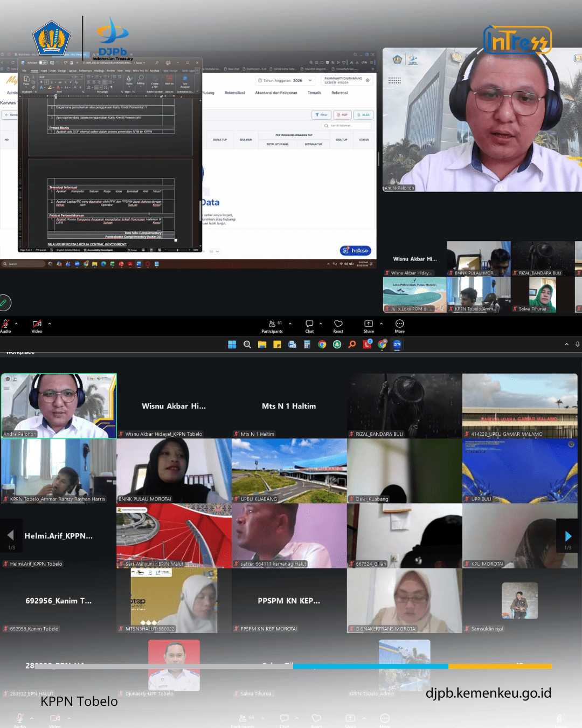Click the Word zoom slider
The width and height of the screenshot is (582, 728).
click(x=178, y=250)
